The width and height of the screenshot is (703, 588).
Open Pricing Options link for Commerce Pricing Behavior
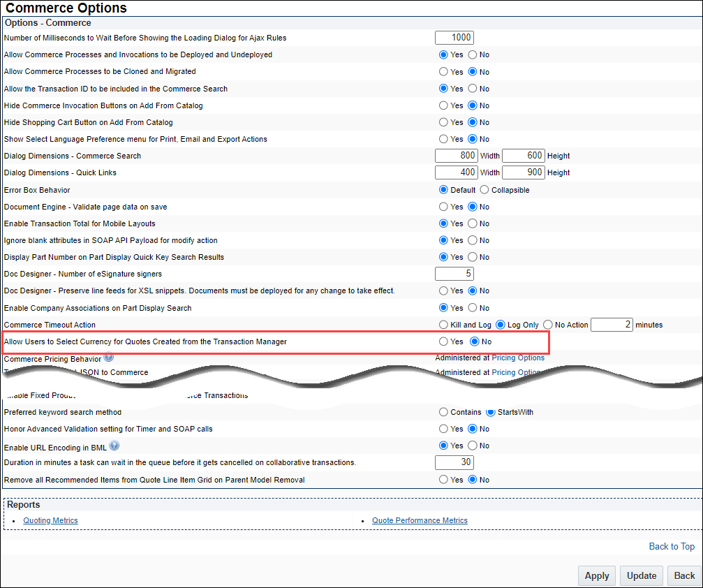coord(518,358)
